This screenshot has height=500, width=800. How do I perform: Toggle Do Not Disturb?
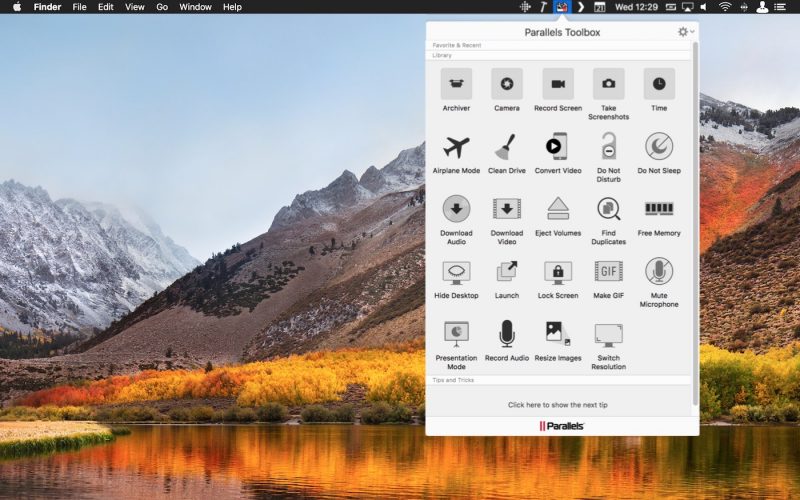click(x=608, y=157)
